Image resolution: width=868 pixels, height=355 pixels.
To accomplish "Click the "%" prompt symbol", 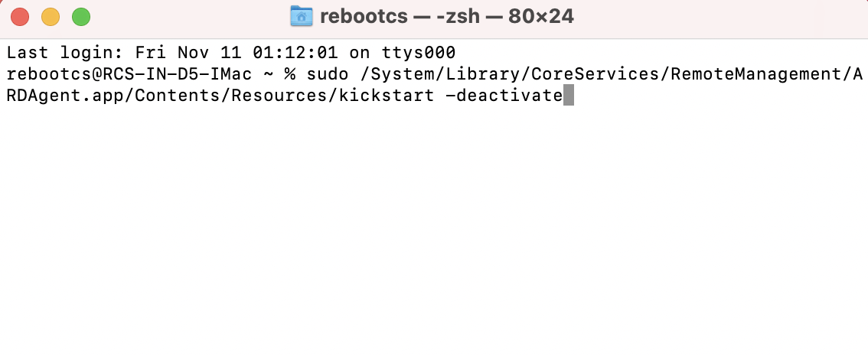I will [290, 74].
